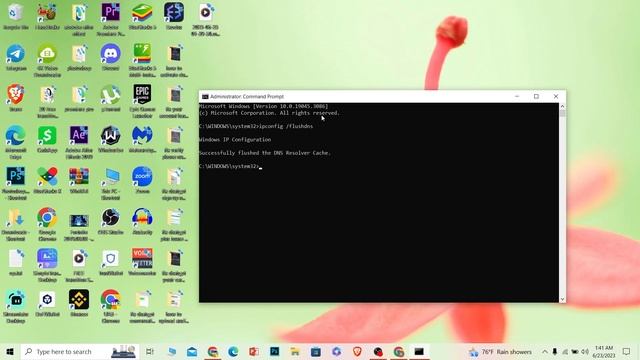Open BlueStacks 5 desktop shortcut
The height and width of the screenshot is (360, 640).
coord(142,16)
